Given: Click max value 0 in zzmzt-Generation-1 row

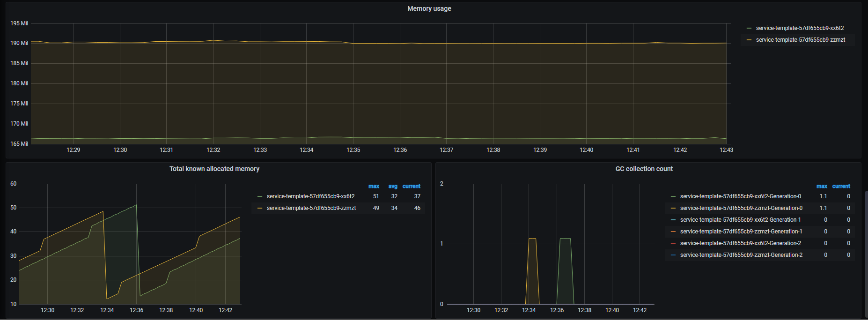Looking at the screenshot, I should pos(826,232).
